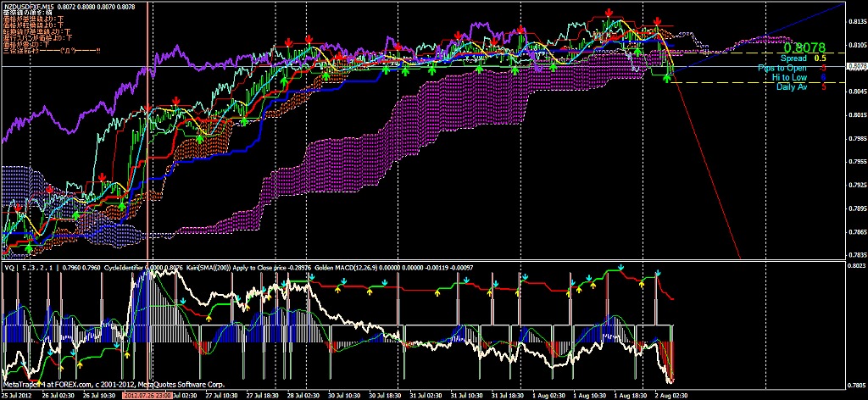The image size is (868, 400).
Task: Click the pink vertical crosshair line
Action: [150, 169]
